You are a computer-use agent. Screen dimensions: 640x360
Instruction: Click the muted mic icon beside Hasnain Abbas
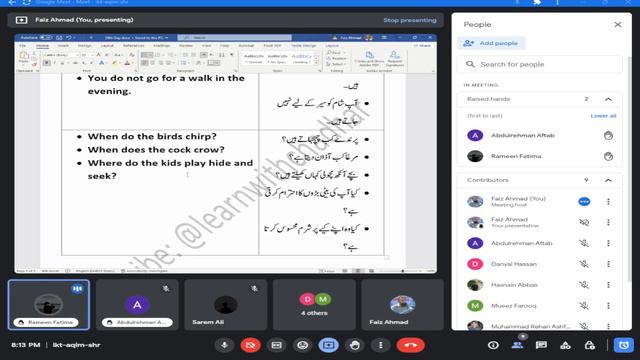point(584,285)
